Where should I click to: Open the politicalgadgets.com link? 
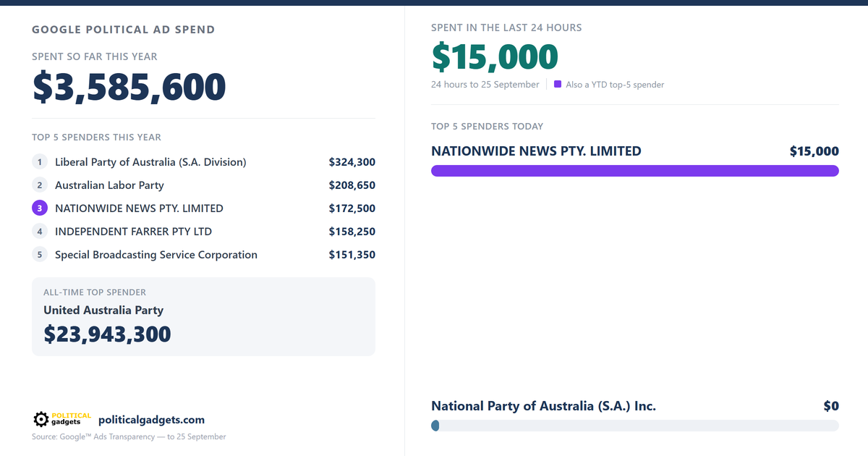click(x=151, y=420)
